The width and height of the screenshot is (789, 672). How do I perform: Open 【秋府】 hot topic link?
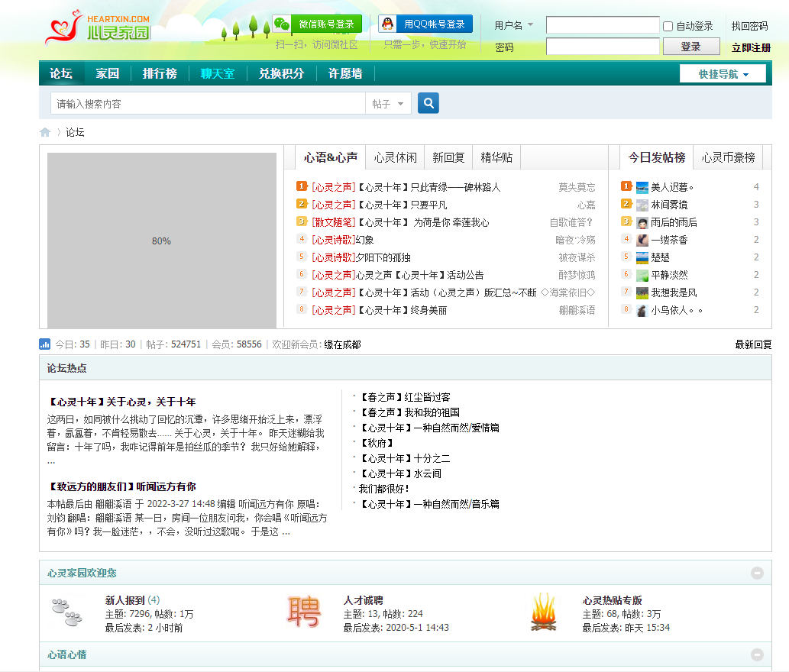pyautogui.click(x=377, y=443)
